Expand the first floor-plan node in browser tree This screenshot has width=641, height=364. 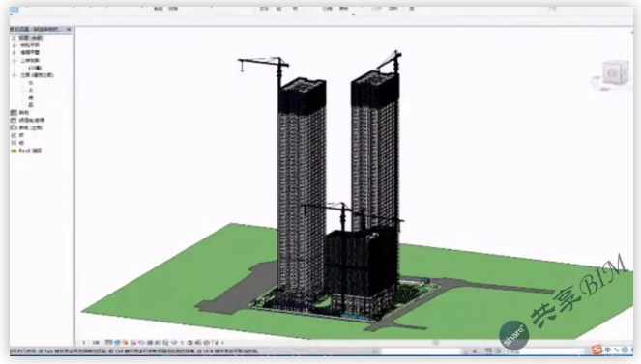15,45
